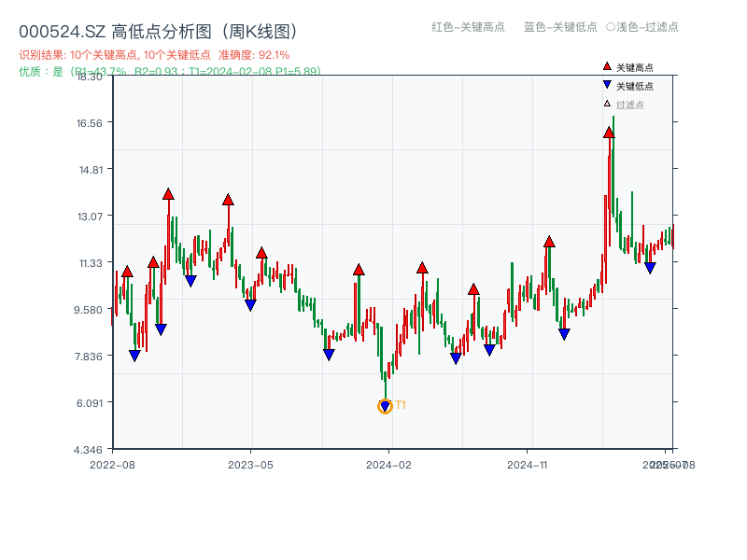Click the red 识别结果 summary line
Image resolution: width=747 pixels, height=560 pixels.
[154, 55]
